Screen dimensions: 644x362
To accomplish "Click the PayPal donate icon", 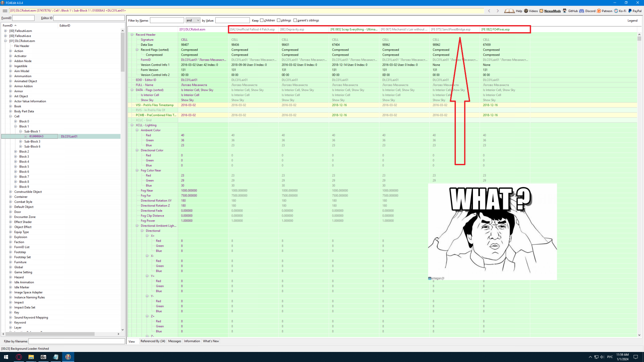I will click(x=630, y=11).
